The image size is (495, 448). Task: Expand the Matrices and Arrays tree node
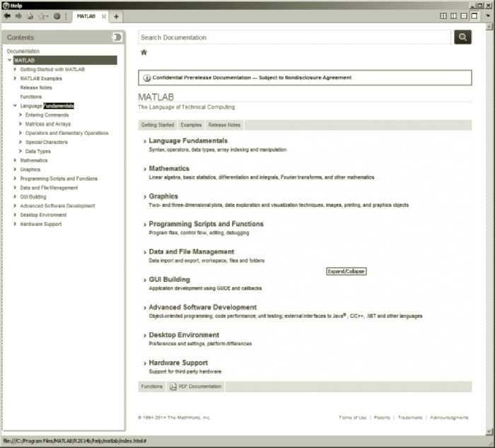coord(21,124)
